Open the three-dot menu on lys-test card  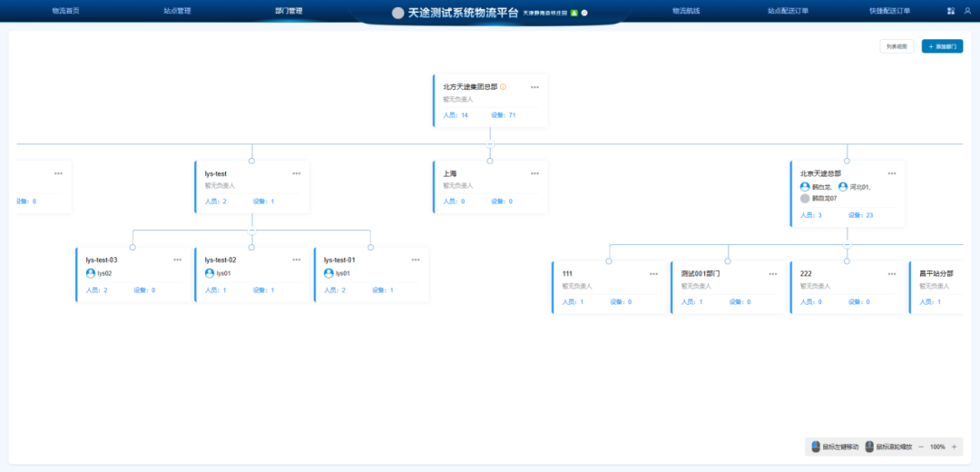pos(296,173)
